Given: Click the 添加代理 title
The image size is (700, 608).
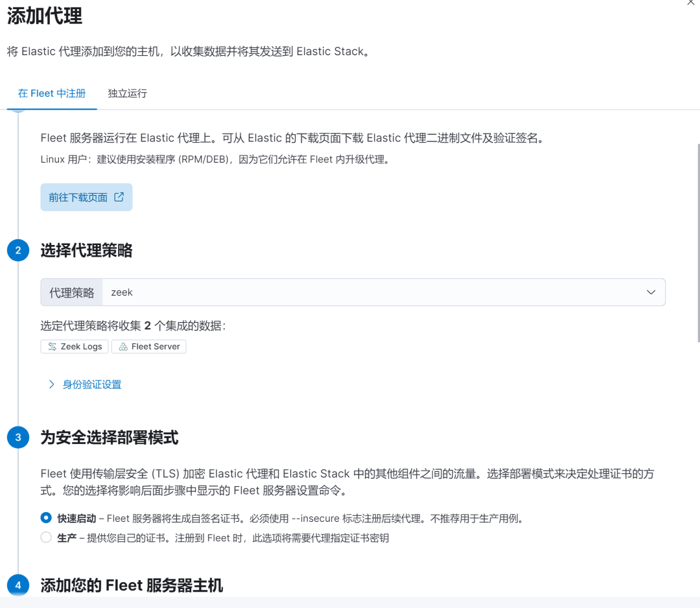Looking at the screenshot, I should tap(45, 16).
